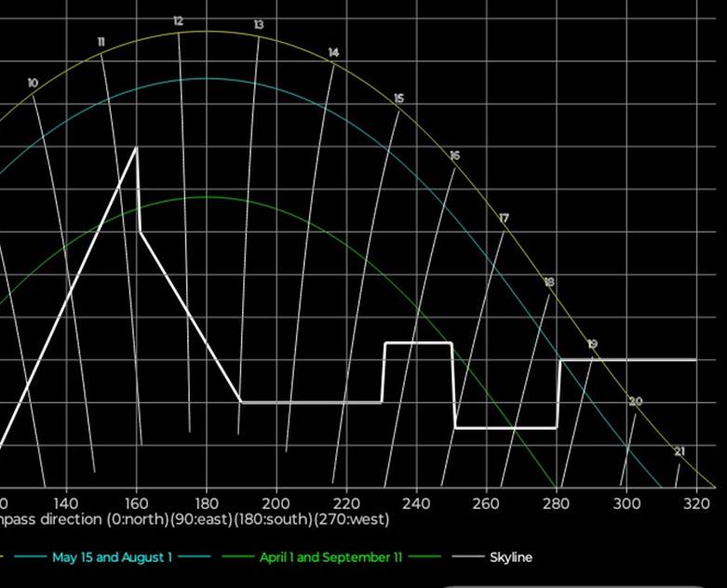The image size is (727, 588).
Task: Select the hour 17 marker label
Action: (504, 219)
